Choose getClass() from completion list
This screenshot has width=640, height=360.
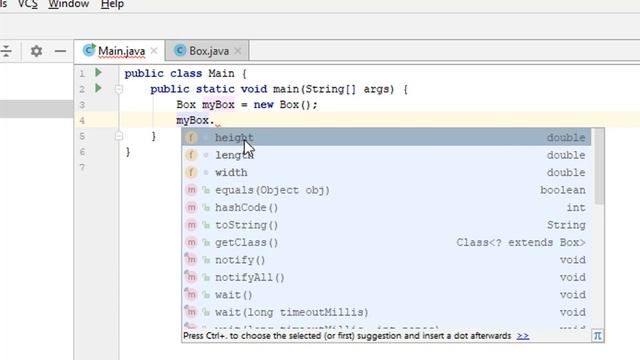(387, 242)
